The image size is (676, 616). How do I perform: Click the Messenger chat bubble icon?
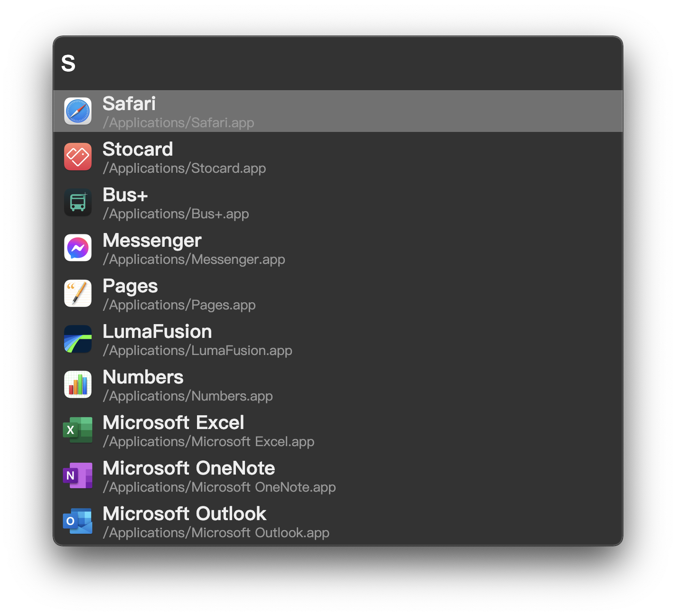pyautogui.click(x=78, y=248)
